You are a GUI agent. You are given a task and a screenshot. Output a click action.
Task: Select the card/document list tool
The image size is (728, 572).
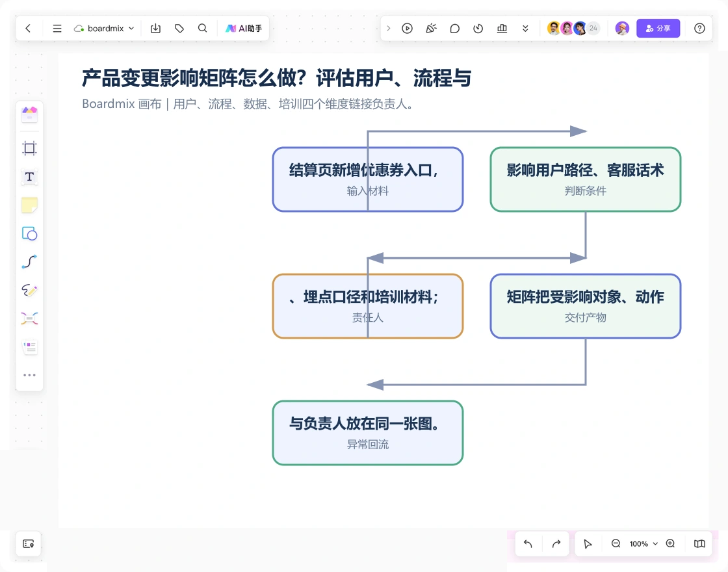tap(29, 347)
